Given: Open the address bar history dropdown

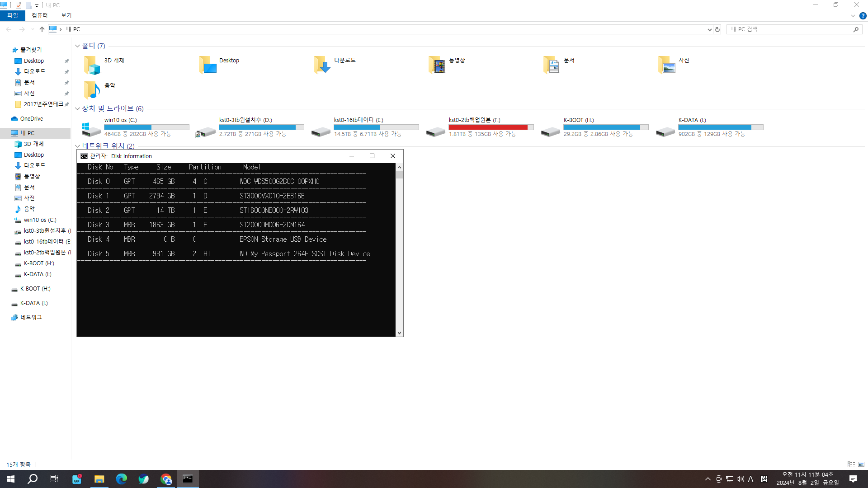Looking at the screenshot, I should pyautogui.click(x=709, y=29).
